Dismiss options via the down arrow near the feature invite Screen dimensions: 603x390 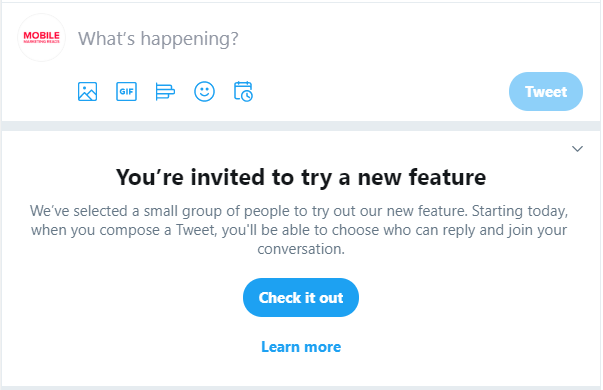(577, 149)
